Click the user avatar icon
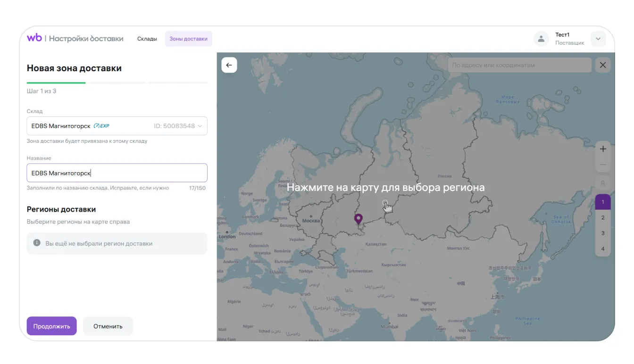The width and height of the screenshot is (634, 364). click(x=541, y=39)
